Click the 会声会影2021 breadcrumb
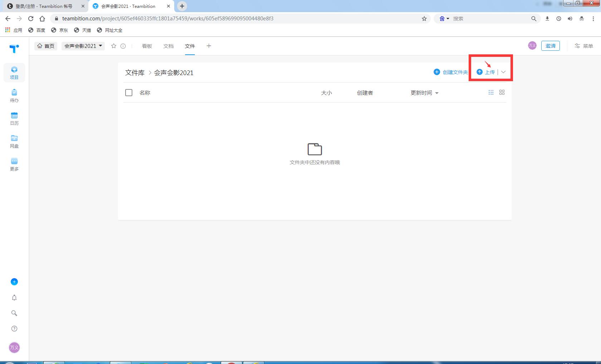 coord(174,73)
